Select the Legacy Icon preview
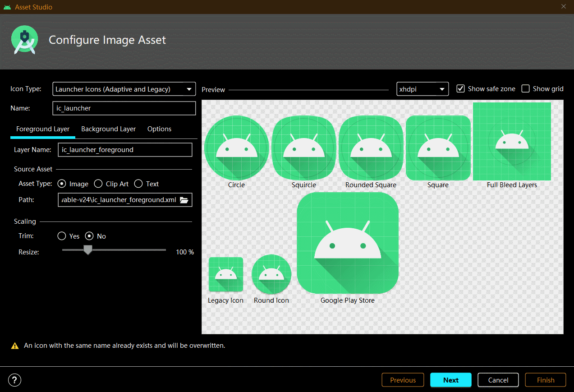This screenshot has height=392, width=574. click(226, 274)
